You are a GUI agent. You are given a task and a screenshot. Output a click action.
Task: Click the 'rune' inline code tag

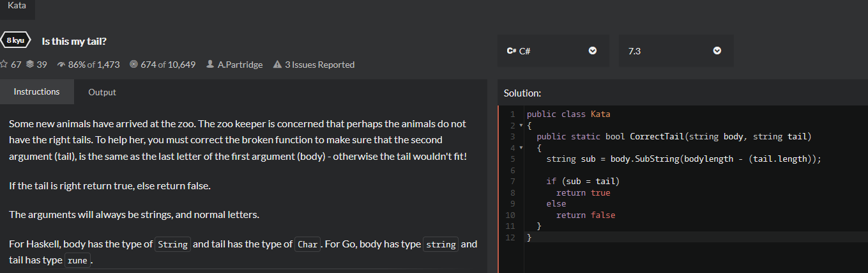(x=78, y=260)
